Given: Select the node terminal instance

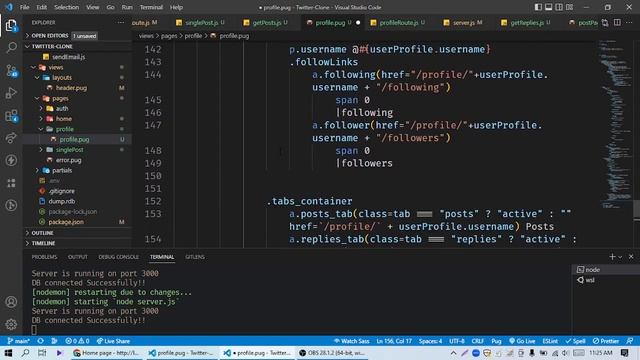Looking at the screenshot, I should (593, 270).
